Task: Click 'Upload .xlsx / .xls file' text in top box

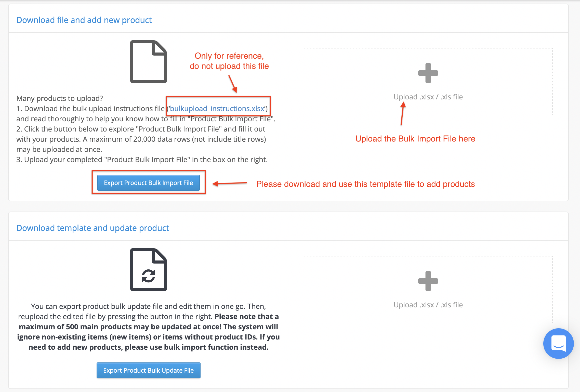Action: 428,97
